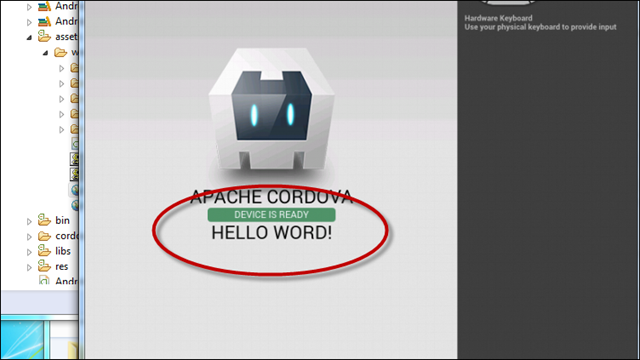640x360 pixels.
Task: Tap the APACHE CORDOVA heading
Action: click(271, 197)
